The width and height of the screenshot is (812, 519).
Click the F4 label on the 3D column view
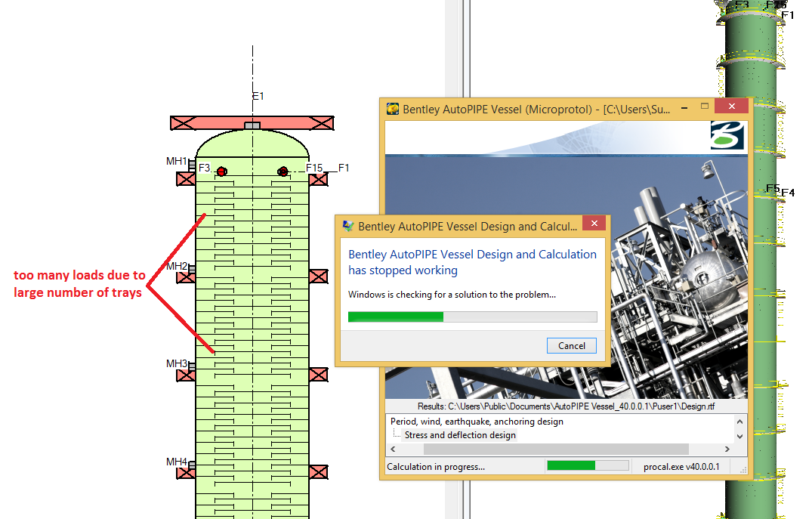788,193
